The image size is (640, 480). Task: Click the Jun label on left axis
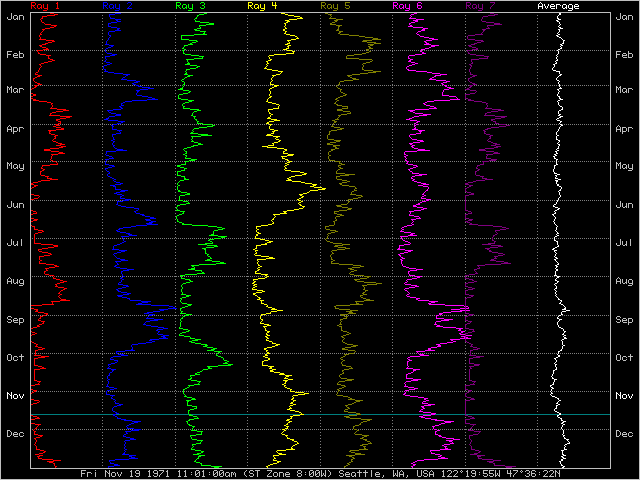point(15,205)
